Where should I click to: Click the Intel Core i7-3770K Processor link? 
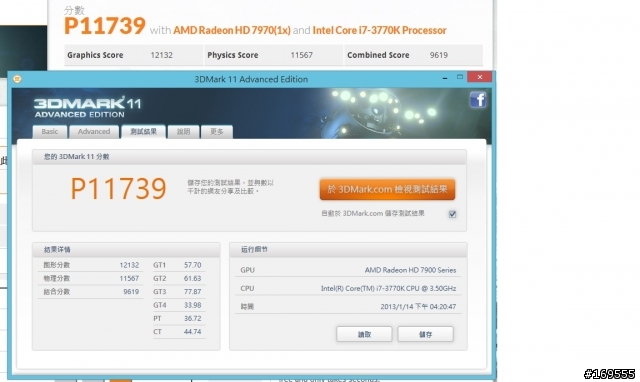pyautogui.click(x=379, y=30)
